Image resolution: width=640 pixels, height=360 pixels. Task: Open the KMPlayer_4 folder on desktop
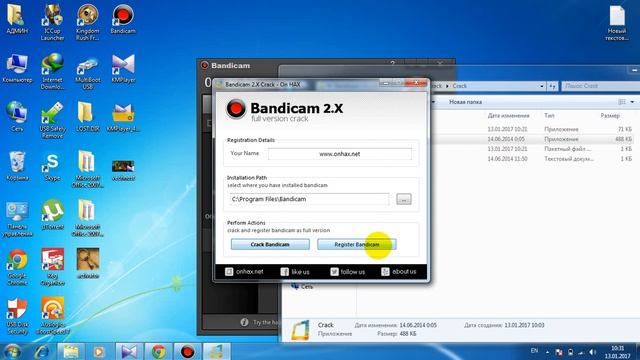pyautogui.click(x=123, y=117)
